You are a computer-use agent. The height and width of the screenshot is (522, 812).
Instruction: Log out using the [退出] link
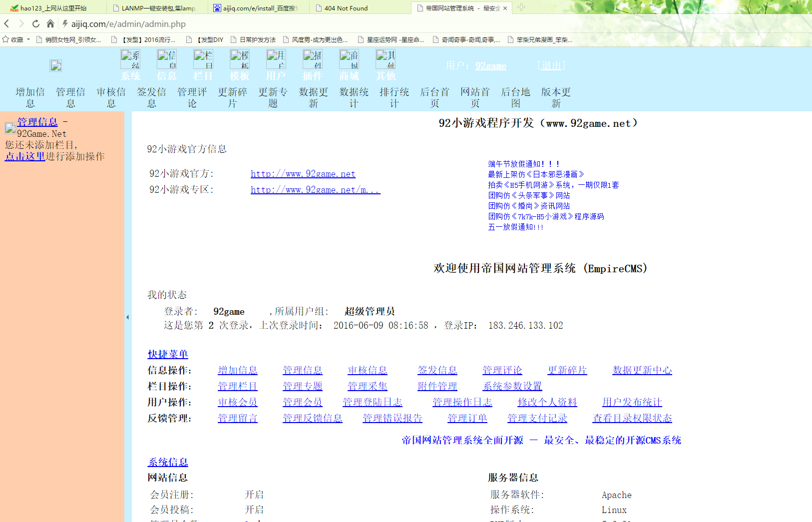coord(551,65)
